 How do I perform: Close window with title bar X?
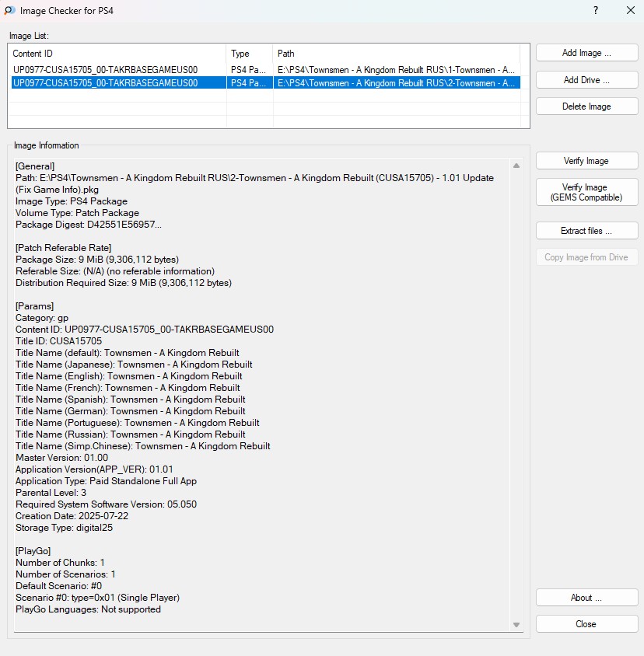pyautogui.click(x=631, y=10)
